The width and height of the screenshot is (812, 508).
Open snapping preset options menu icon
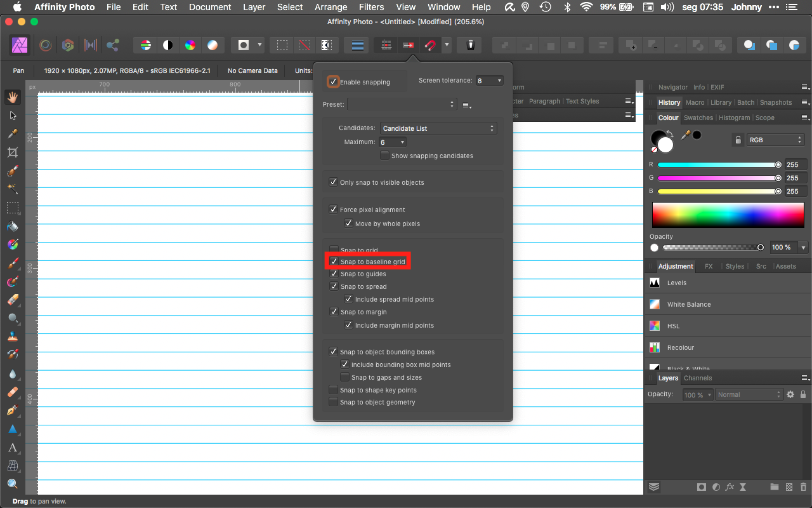click(x=467, y=105)
